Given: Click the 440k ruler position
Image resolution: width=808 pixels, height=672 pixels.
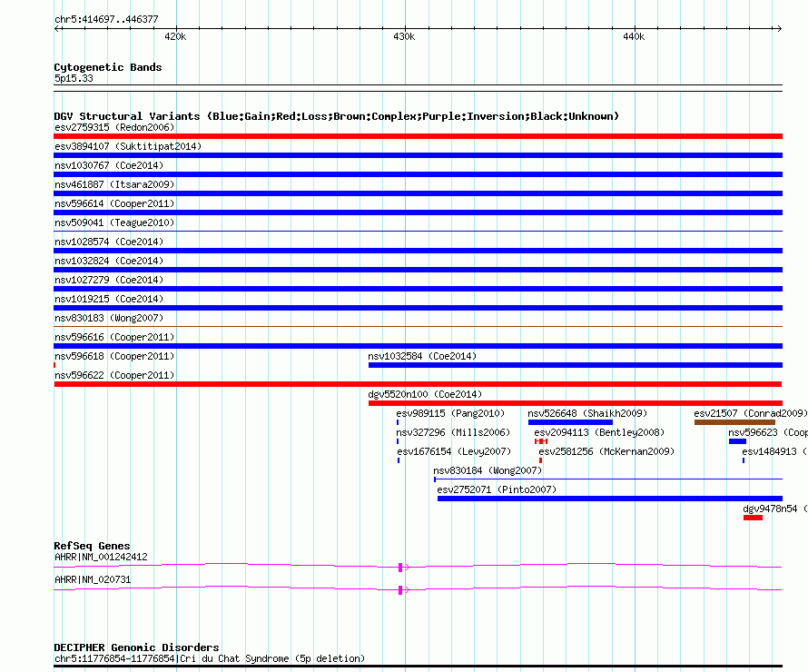Looking at the screenshot, I should 634,36.
